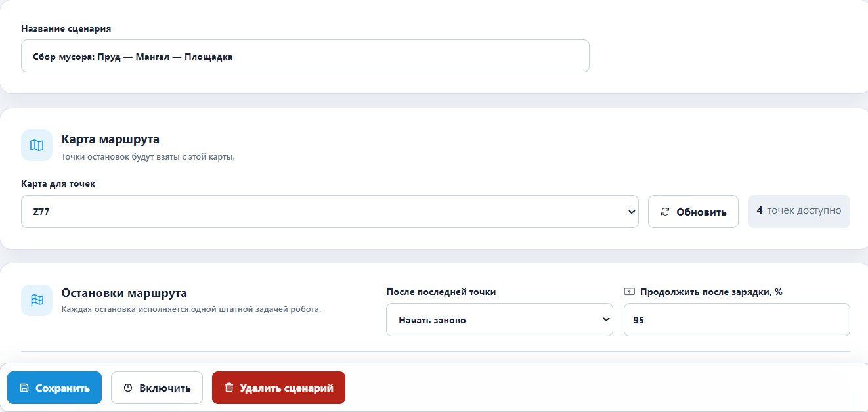Screen dimensions: 868x412
Task: Click the Карта для точек label
Action: coord(58,183)
